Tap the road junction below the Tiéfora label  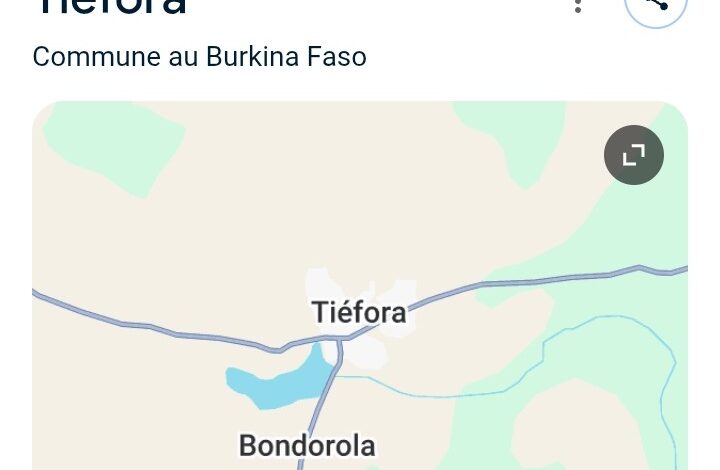(340, 339)
